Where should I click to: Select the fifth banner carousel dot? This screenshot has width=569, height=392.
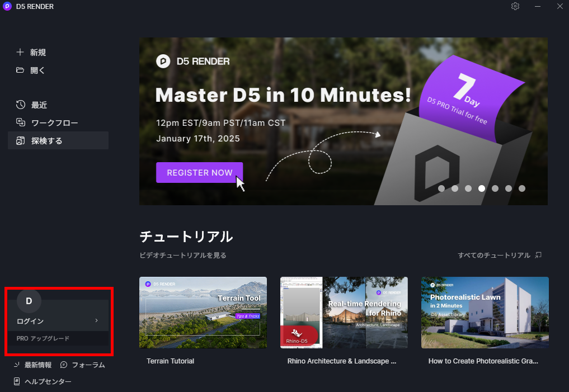point(495,188)
